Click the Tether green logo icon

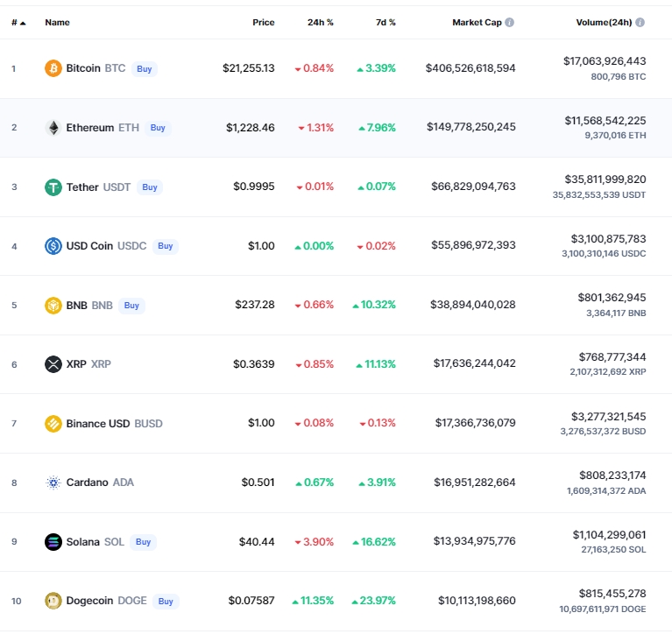pyautogui.click(x=53, y=187)
